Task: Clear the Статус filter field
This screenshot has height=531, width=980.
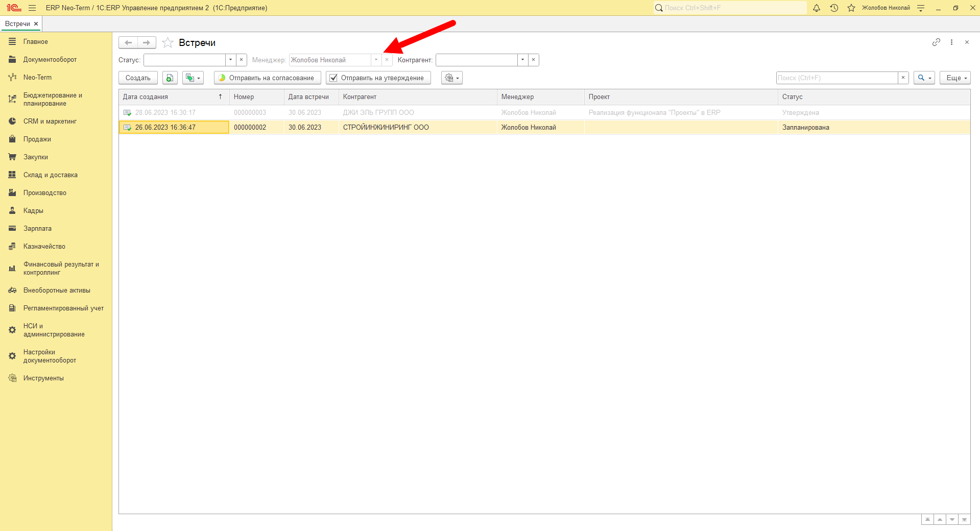Action: pyautogui.click(x=242, y=60)
